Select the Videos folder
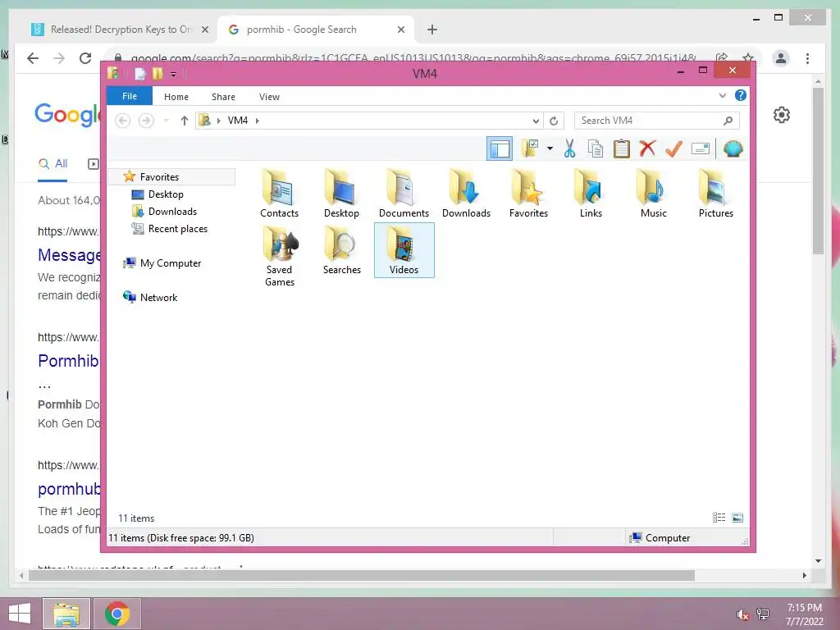Screen dimensions: 840x630 [404, 250]
